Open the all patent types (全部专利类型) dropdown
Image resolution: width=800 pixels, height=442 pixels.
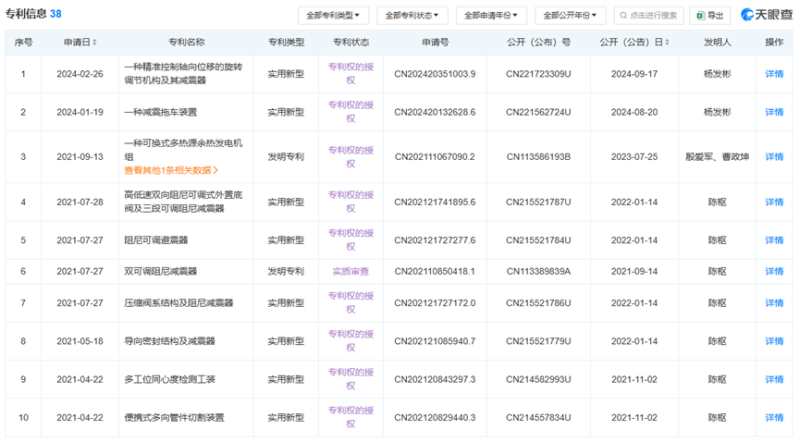coord(333,15)
